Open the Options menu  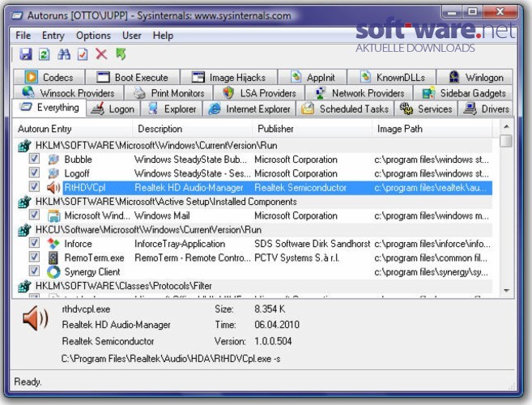point(93,36)
